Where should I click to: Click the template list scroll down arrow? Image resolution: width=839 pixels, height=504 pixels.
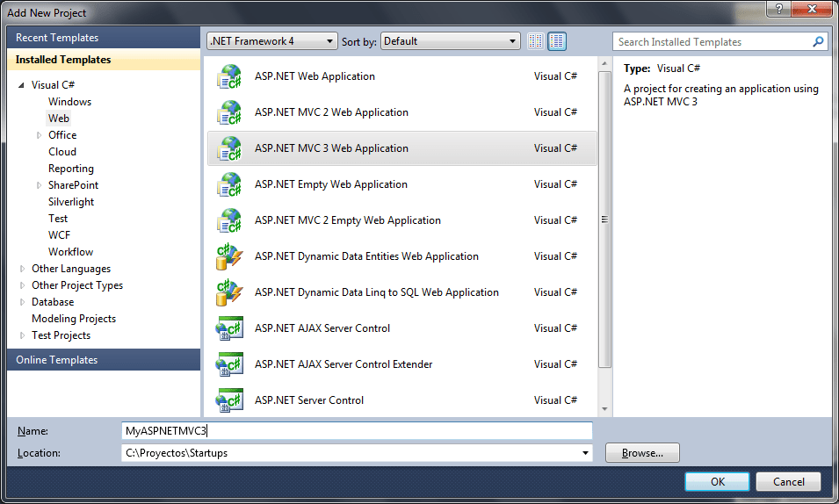(x=604, y=409)
